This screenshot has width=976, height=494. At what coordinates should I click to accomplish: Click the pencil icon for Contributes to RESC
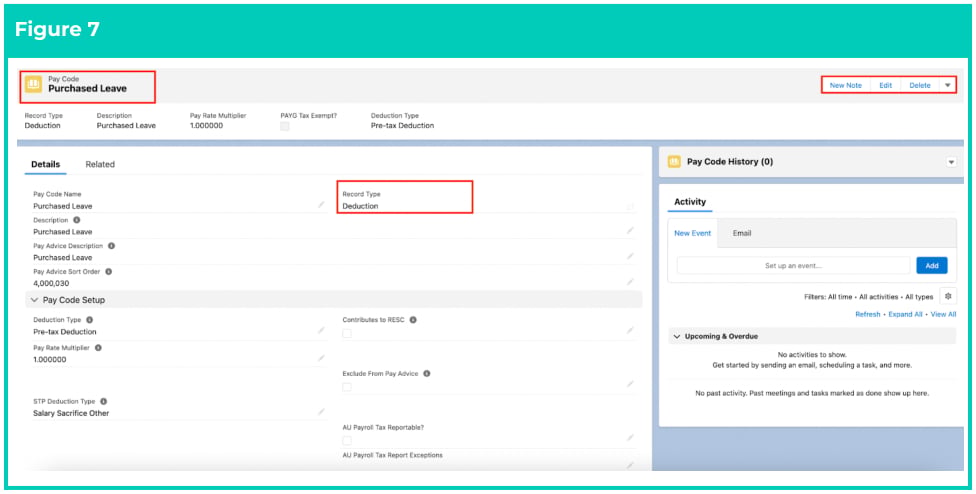pyautogui.click(x=630, y=330)
